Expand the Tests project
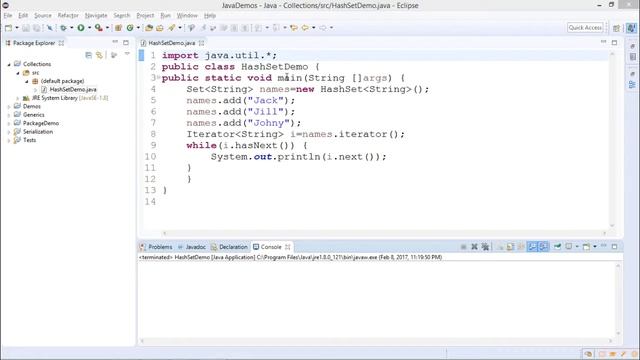Image resolution: width=640 pixels, height=360 pixels. 9,140
